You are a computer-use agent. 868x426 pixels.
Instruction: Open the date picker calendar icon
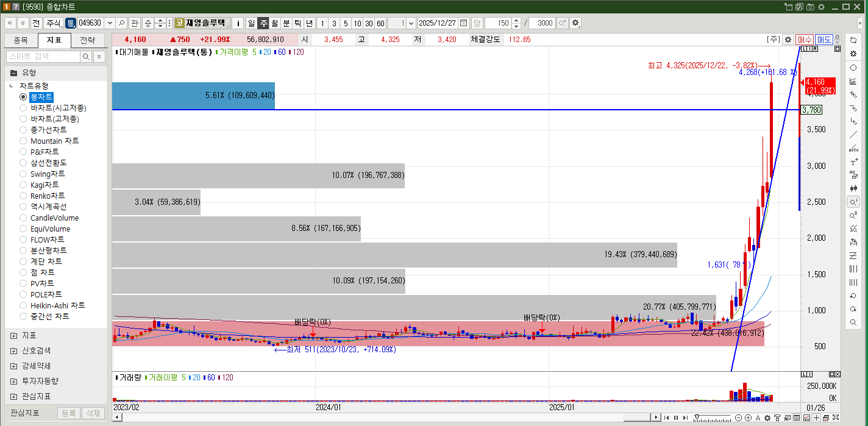click(463, 23)
